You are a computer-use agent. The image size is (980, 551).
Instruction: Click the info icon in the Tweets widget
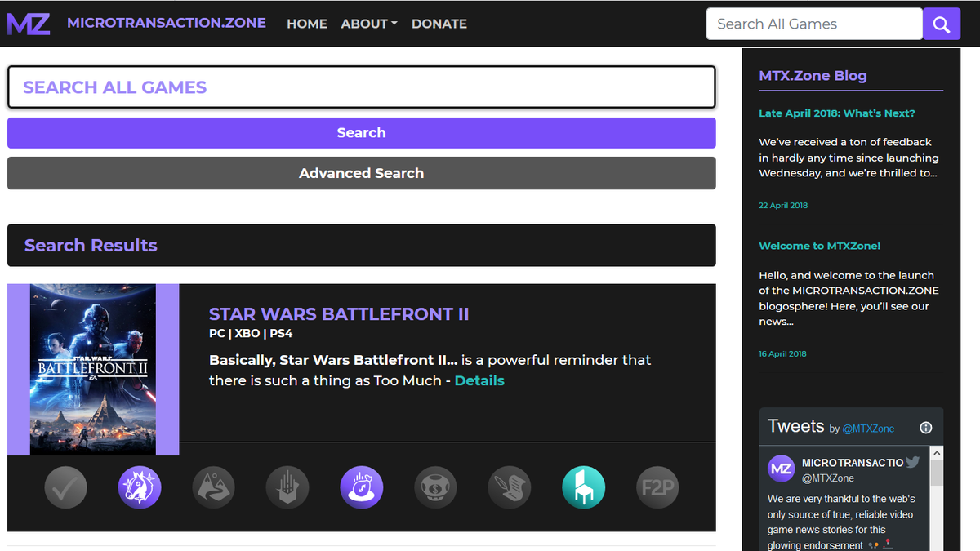click(925, 427)
